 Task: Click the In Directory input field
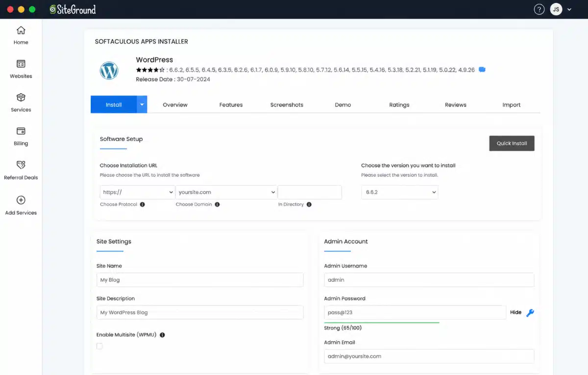tap(310, 192)
